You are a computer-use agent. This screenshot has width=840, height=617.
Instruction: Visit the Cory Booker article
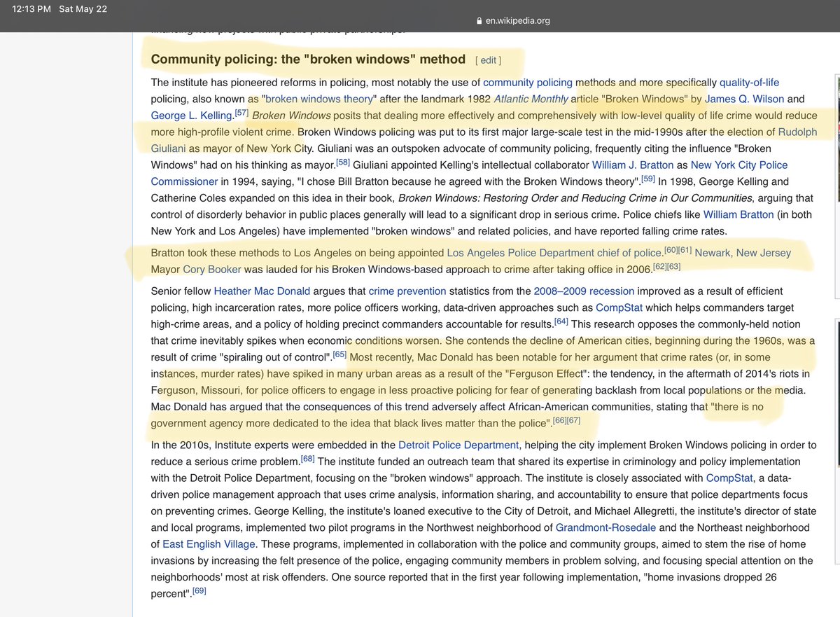pyautogui.click(x=212, y=269)
